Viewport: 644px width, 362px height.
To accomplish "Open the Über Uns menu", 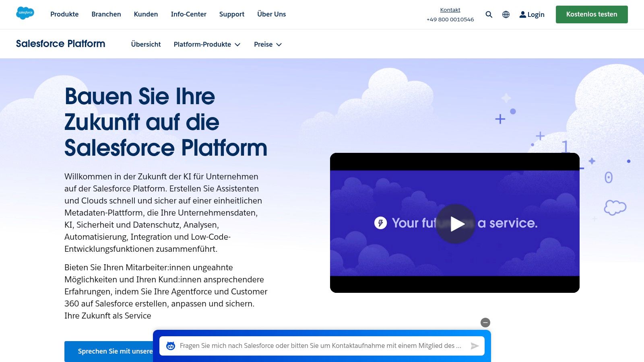I will click(x=272, y=14).
